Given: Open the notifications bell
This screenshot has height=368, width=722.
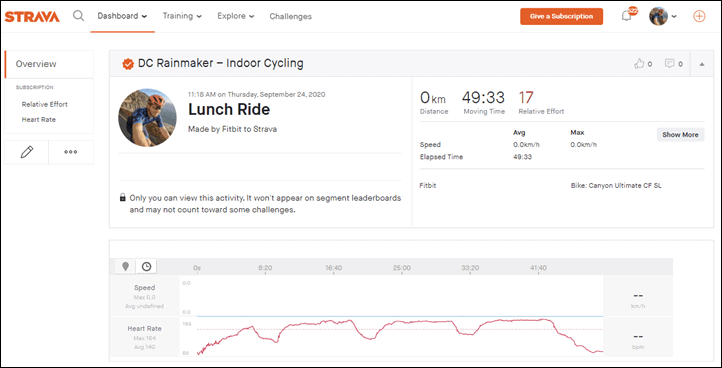Looking at the screenshot, I should pyautogui.click(x=626, y=16).
